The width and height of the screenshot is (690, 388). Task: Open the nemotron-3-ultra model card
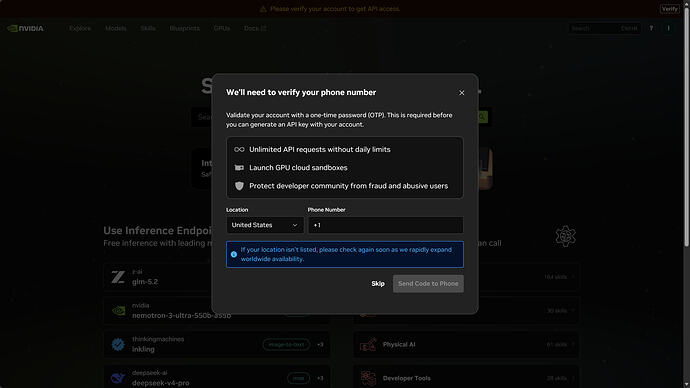217,311
